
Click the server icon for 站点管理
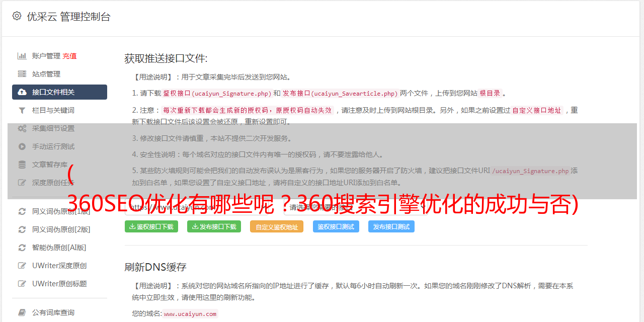pyautogui.click(x=22, y=74)
